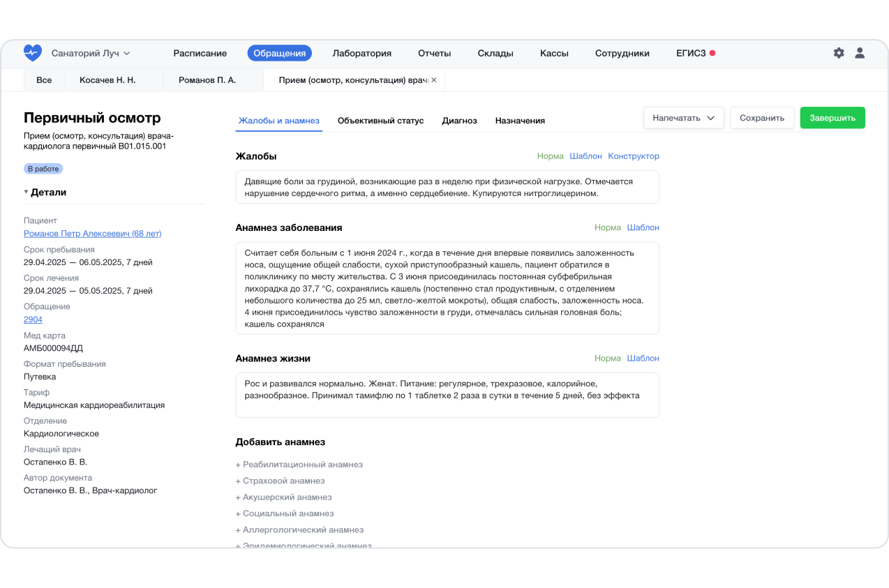Open the Диагноз tab
889x588 pixels.
[x=459, y=121]
